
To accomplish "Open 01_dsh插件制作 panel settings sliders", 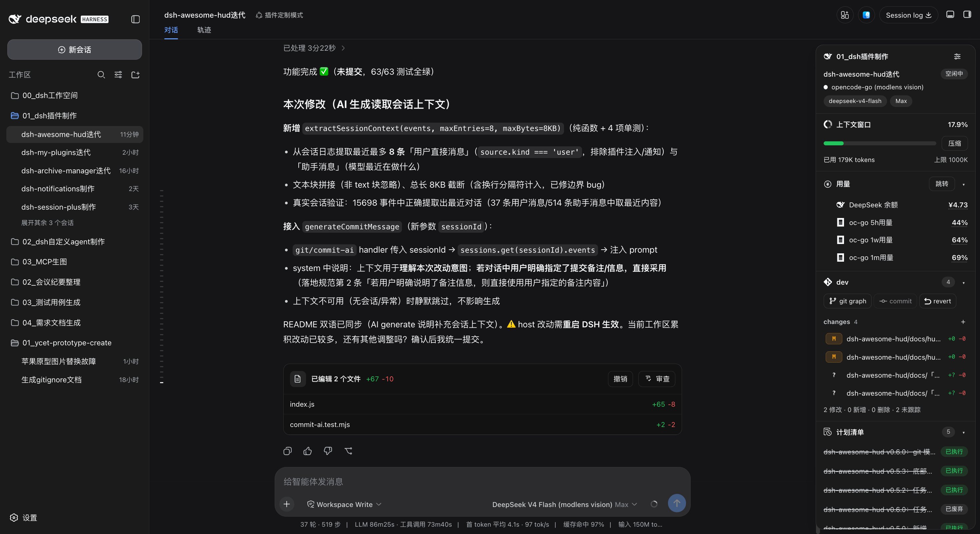I will click(x=957, y=56).
